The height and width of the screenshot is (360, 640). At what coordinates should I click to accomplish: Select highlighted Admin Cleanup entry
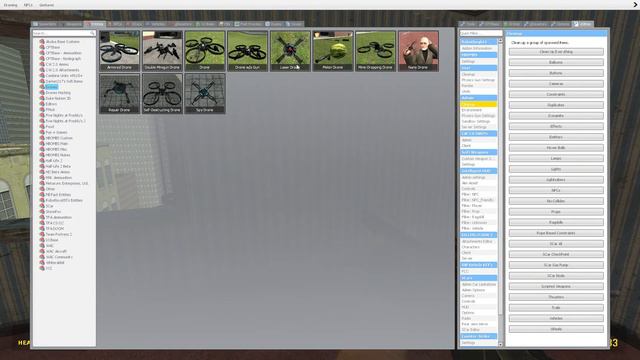[x=478, y=104]
